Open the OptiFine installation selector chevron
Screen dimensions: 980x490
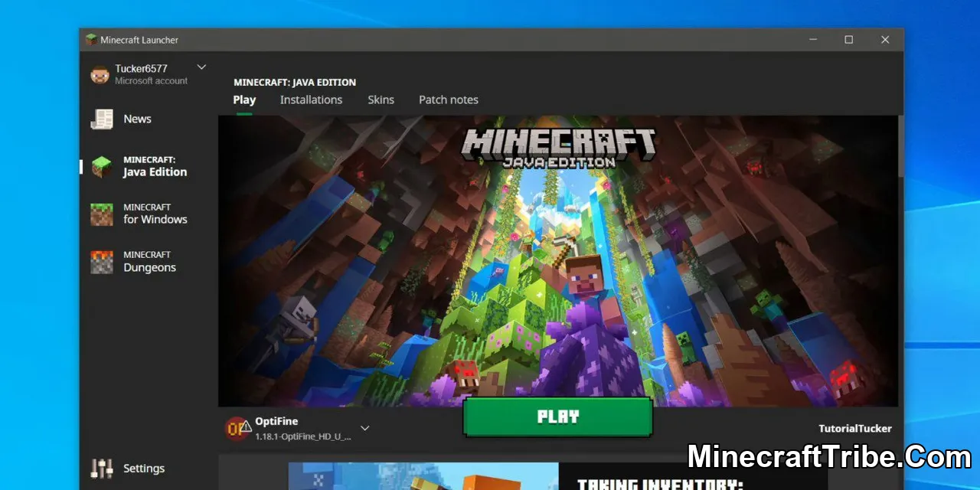(365, 428)
